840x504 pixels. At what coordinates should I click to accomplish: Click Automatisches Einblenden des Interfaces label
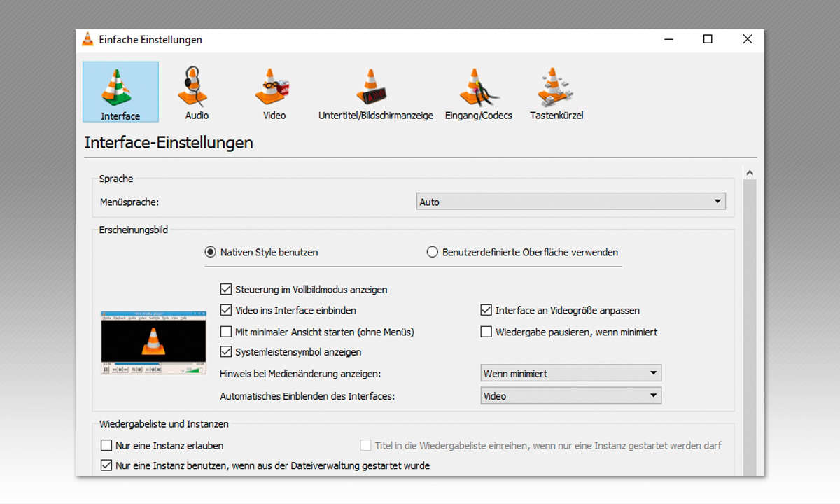[307, 396]
